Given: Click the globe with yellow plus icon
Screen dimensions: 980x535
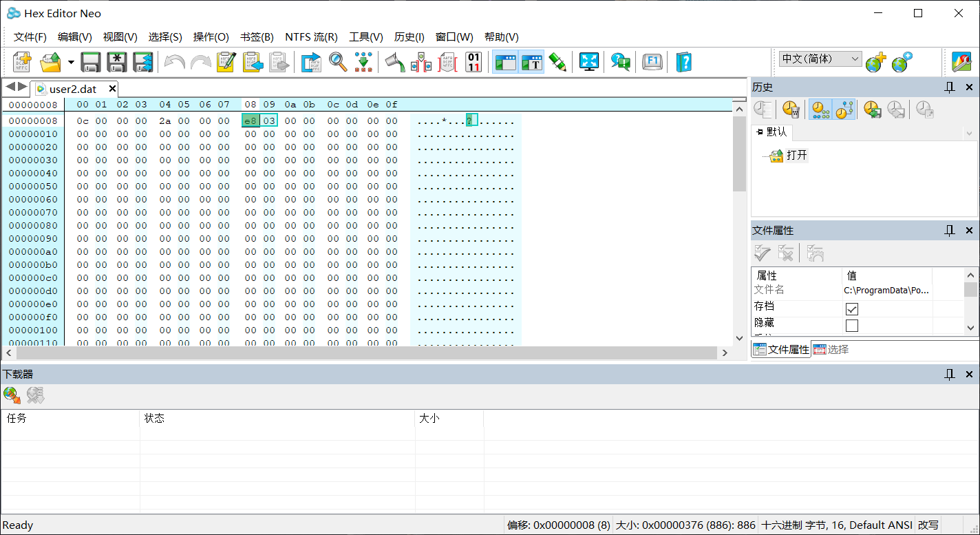Looking at the screenshot, I should 875,63.
